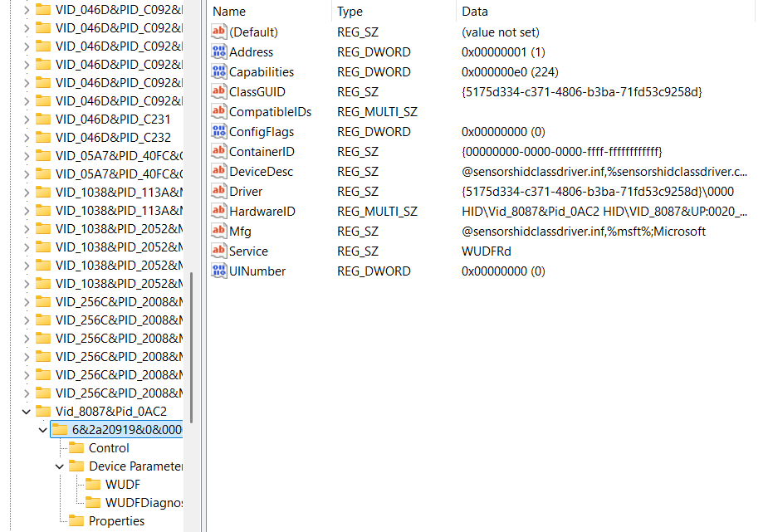Expand the VID_046D&PID_C231 key
This screenshot has width=768, height=532.
(27, 120)
